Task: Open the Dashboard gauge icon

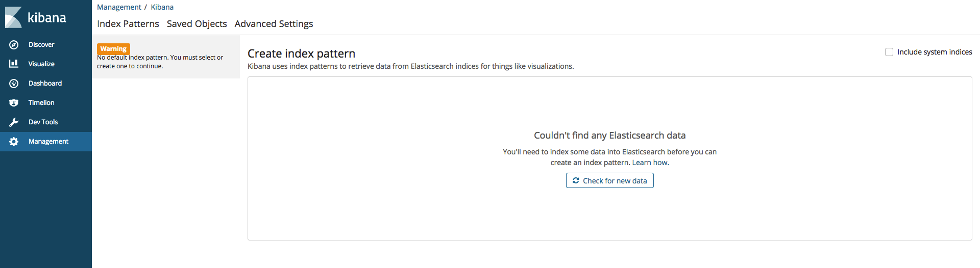Action: coord(14,84)
